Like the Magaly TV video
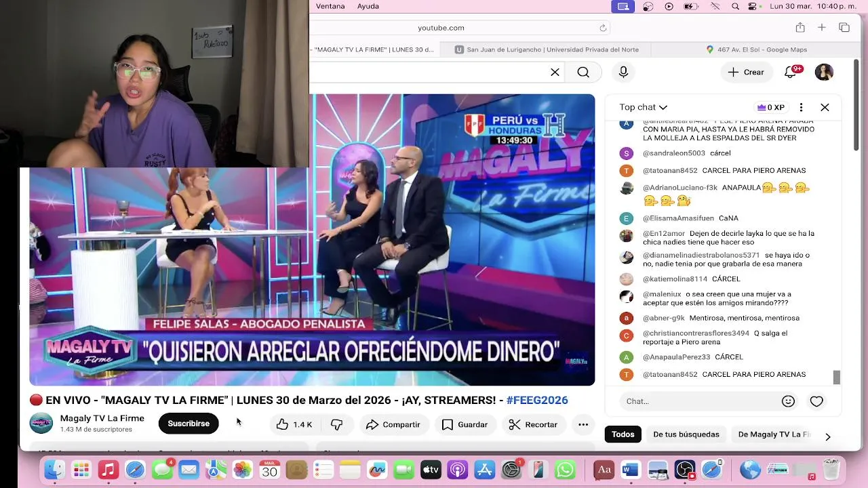 [294, 424]
